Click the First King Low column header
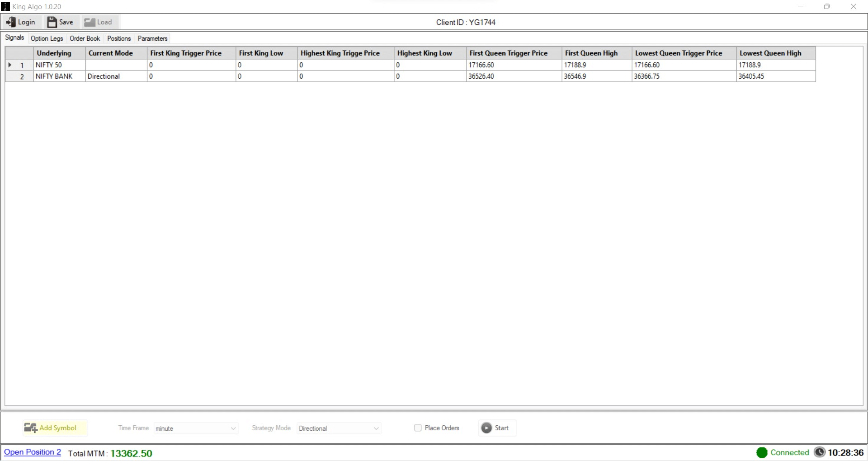868x461 pixels. (x=266, y=53)
